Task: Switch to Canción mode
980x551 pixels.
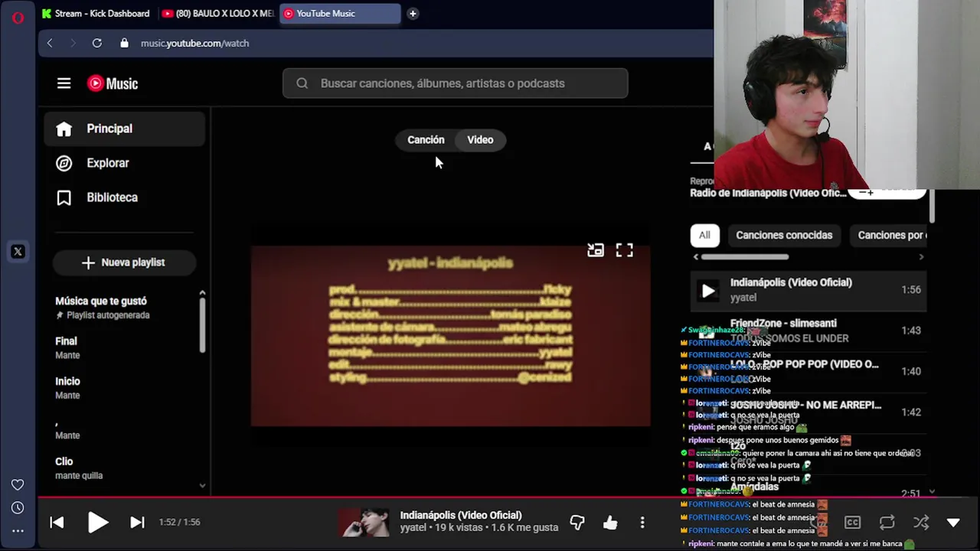Action: point(426,140)
